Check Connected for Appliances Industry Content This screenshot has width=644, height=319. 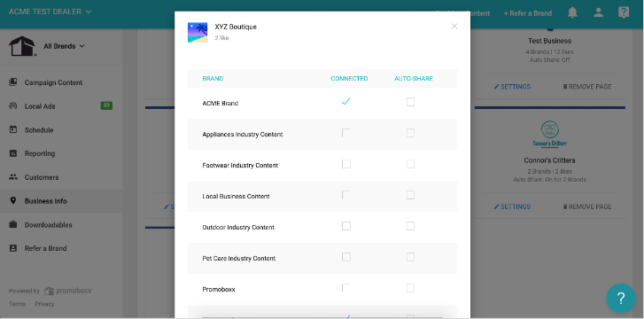[346, 133]
